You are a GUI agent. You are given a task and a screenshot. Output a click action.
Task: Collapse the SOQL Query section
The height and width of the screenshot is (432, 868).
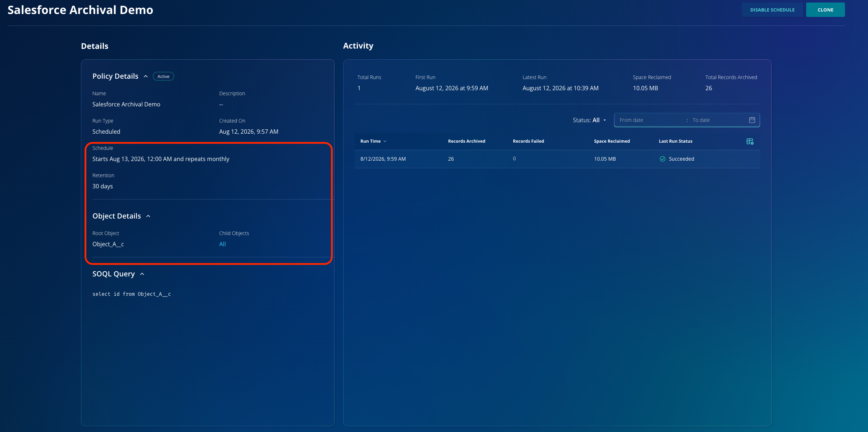pos(142,274)
